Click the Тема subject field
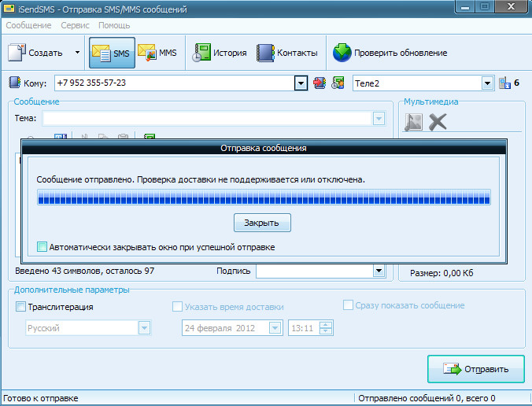532x406 pixels. point(208,119)
